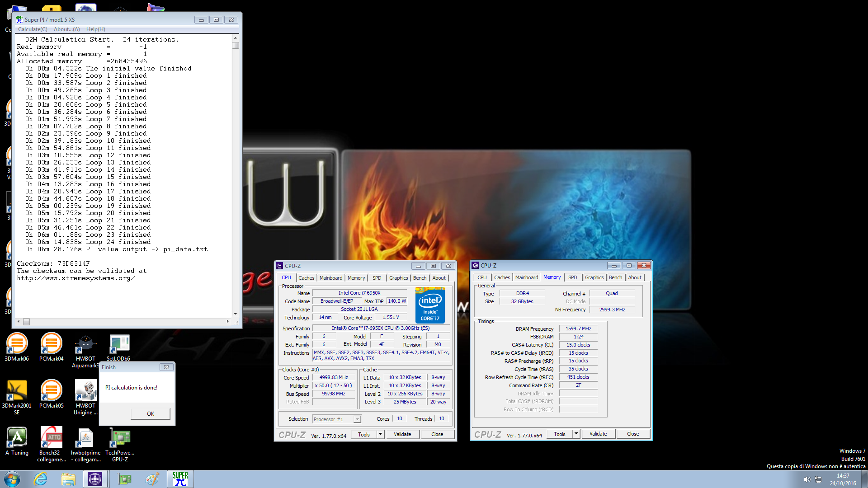Switch to Super PI taskbar icon
The image size is (868, 488).
tap(180, 479)
